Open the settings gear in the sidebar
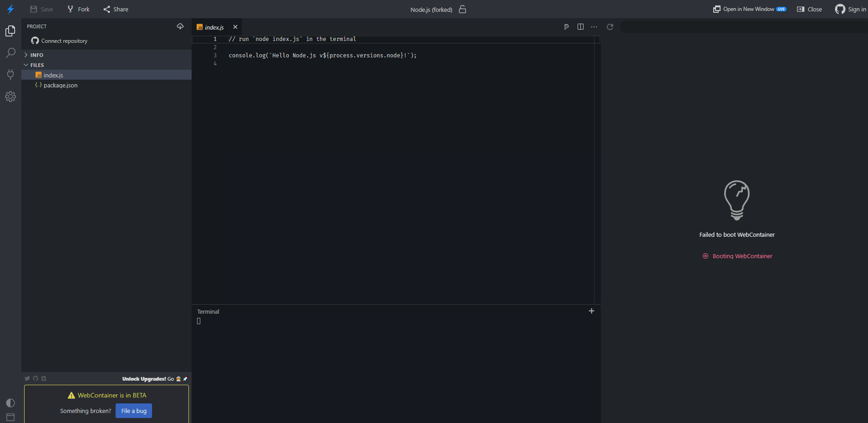Image resolution: width=868 pixels, height=423 pixels. 10,96
